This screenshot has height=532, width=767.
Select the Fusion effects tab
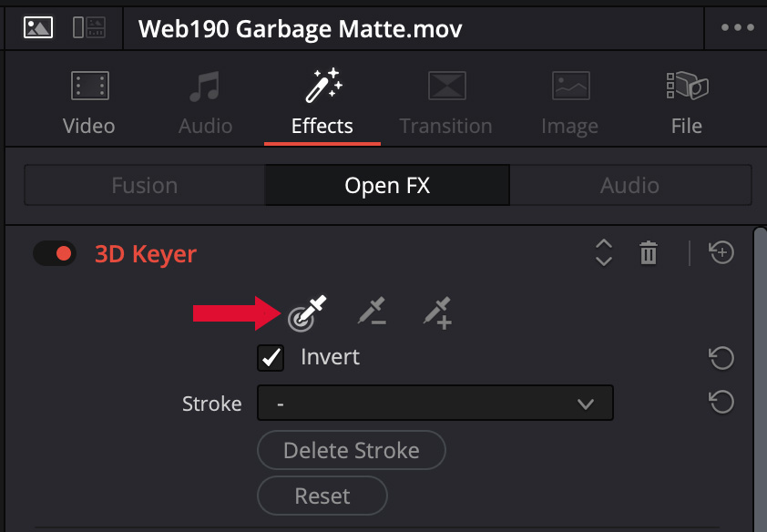coord(144,186)
